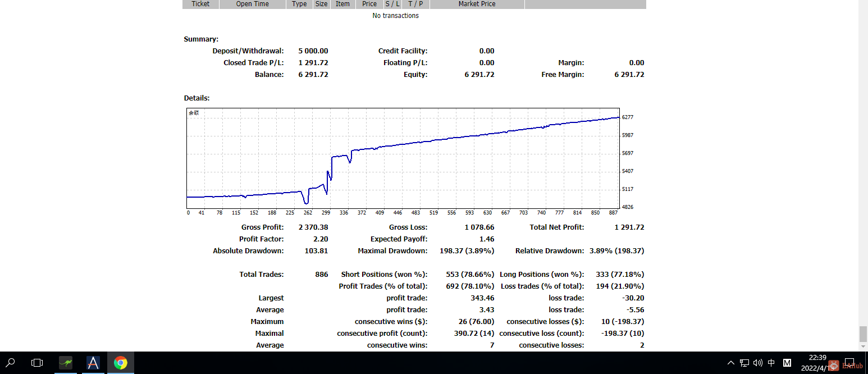Open the notification center icon

[x=849, y=363]
